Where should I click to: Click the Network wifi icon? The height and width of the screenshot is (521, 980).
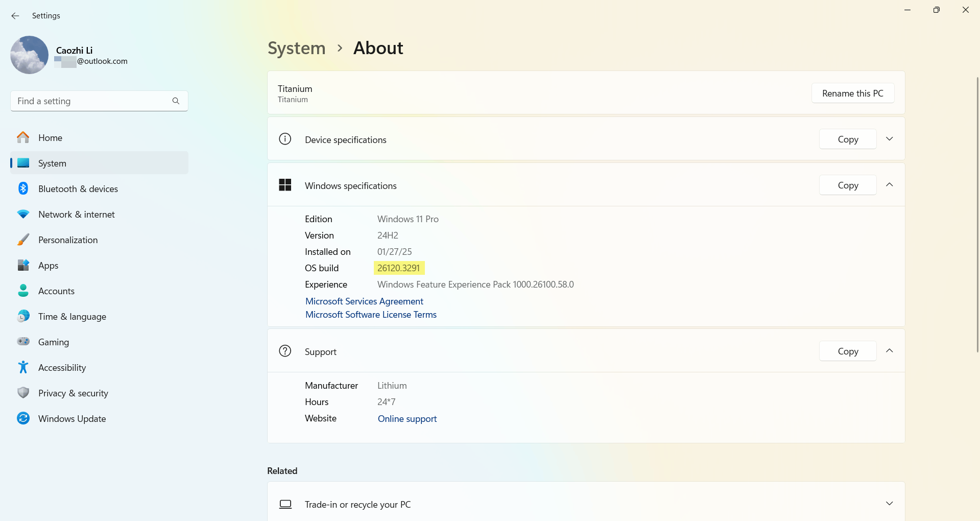[x=23, y=215]
